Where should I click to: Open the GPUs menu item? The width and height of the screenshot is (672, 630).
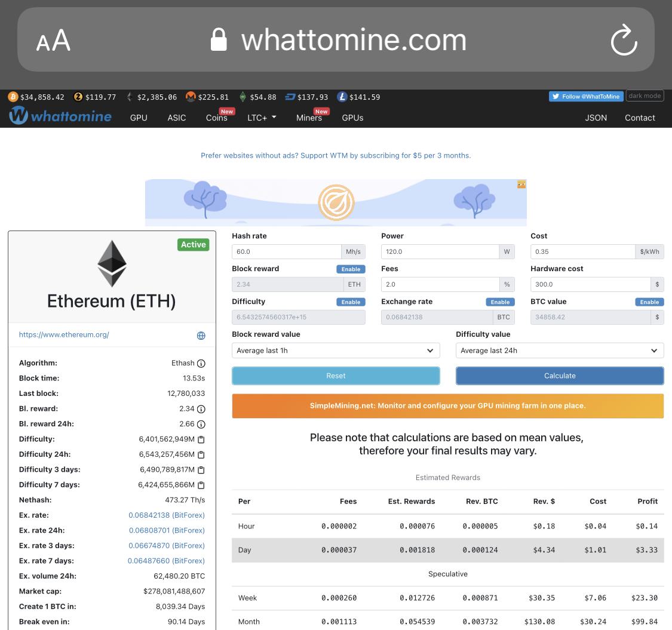coord(352,118)
